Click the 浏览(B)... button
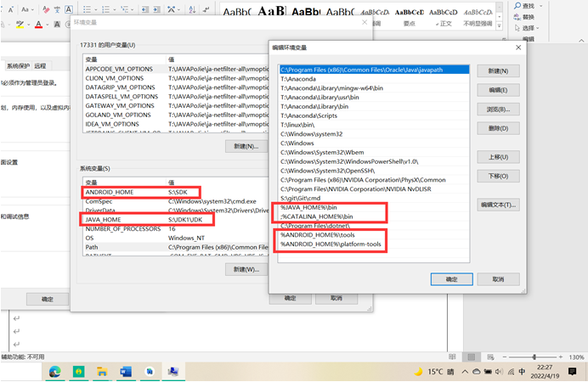This screenshot has width=588, height=382. click(x=498, y=110)
